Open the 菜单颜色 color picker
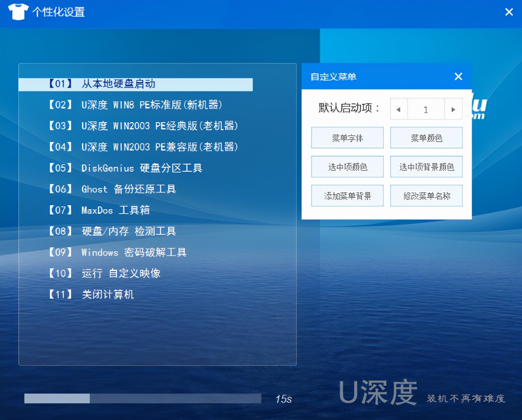 pos(426,137)
